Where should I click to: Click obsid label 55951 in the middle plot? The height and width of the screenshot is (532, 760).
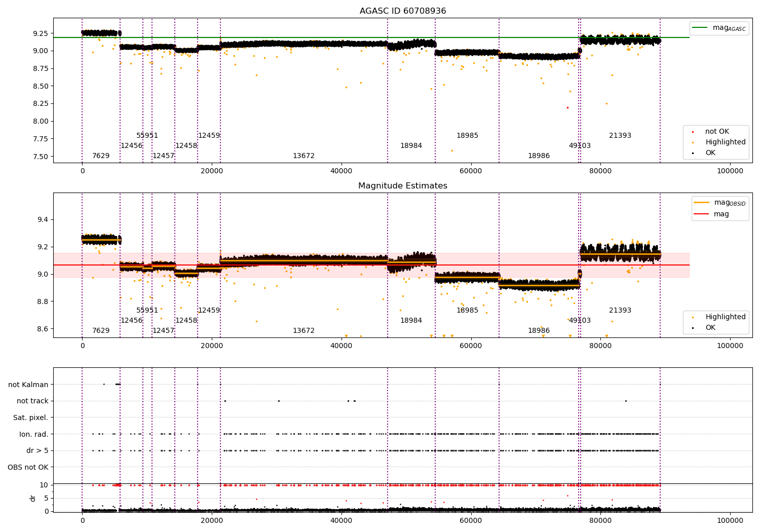tap(147, 311)
